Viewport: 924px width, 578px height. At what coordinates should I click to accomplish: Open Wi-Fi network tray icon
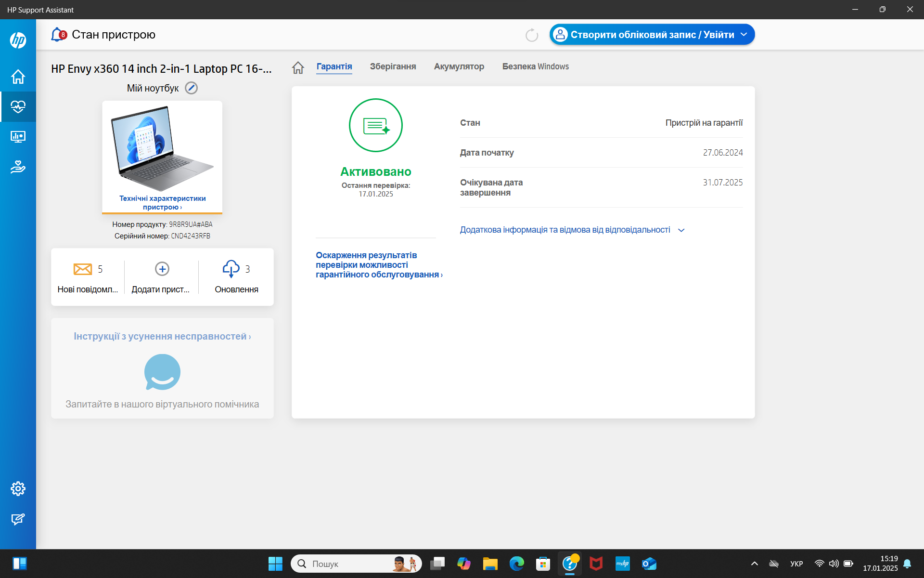coord(819,564)
